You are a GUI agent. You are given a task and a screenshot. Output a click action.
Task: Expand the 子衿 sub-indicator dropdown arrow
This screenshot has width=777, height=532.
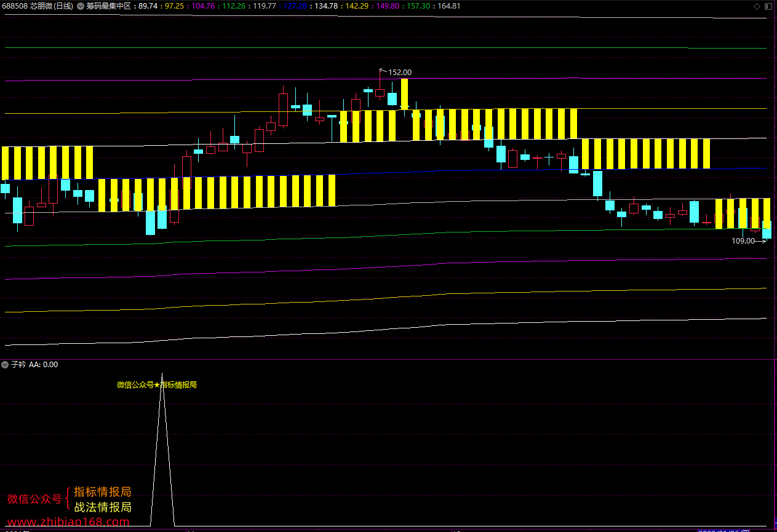5,365
